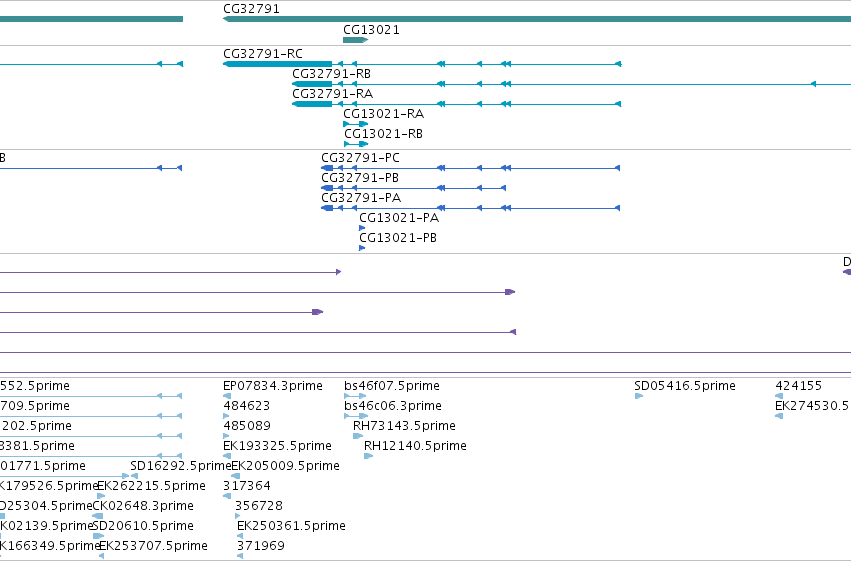Select CG32791-RA transcript exon block
Image resolution: width=851 pixels, height=561 pixels.
pos(312,104)
